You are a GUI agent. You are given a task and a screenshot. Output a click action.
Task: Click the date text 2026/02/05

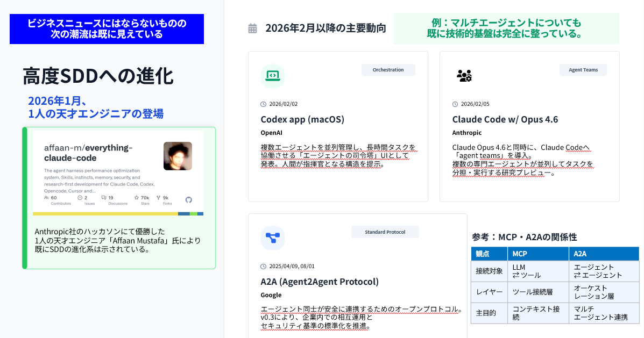pos(475,104)
